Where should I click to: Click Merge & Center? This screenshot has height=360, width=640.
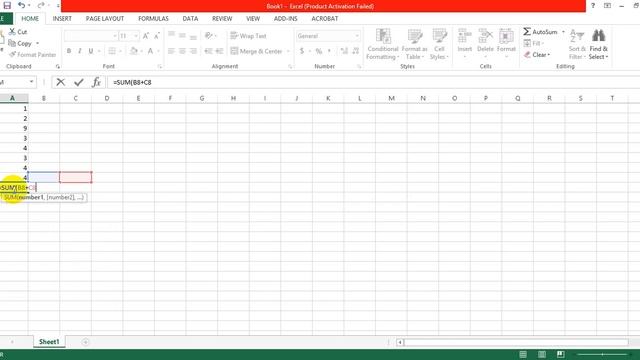tap(256, 51)
